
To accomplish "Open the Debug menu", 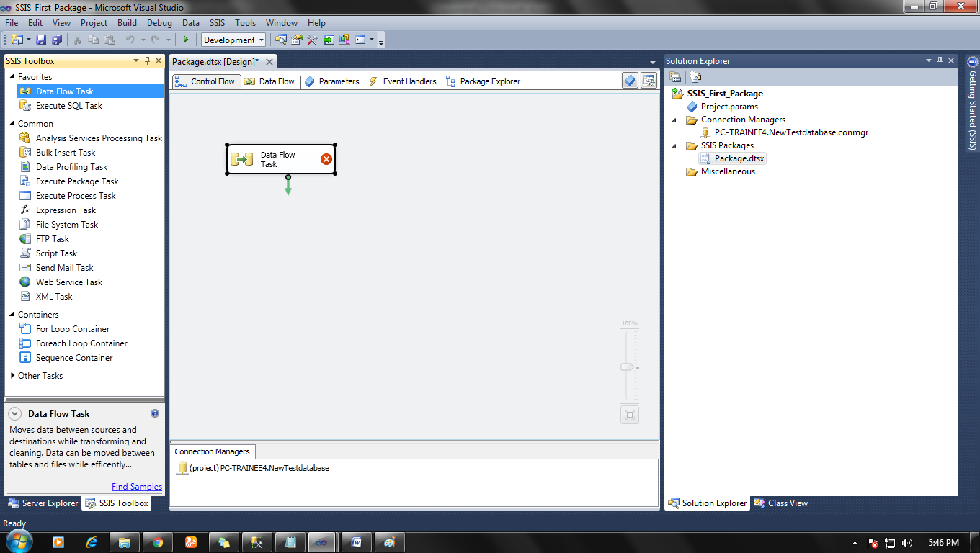I will pos(159,23).
